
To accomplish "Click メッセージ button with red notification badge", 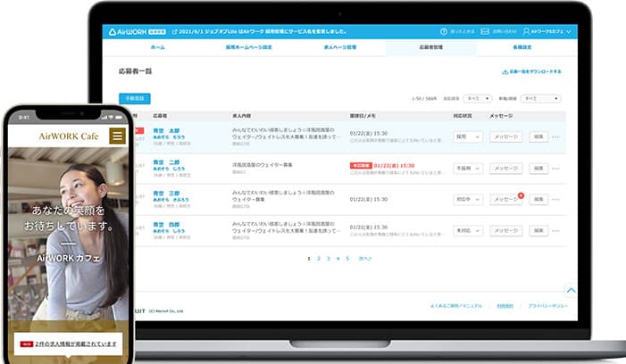I will (505, 200).
